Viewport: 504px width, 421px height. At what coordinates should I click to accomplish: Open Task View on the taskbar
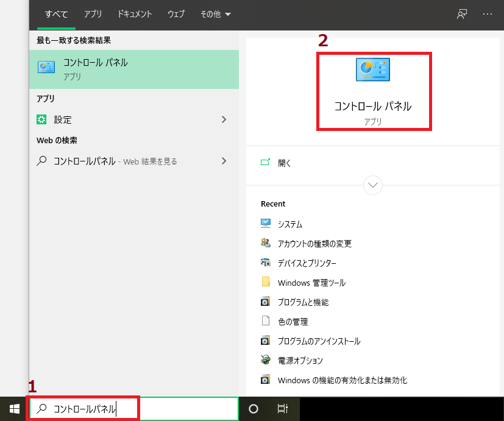pyautogui.click(x=282, y=409)
